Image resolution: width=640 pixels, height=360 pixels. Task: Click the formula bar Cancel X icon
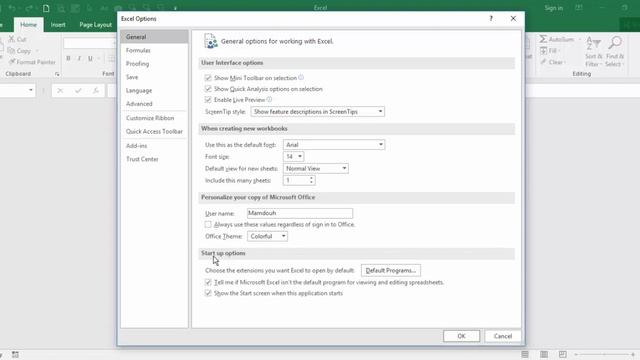(60, 91)
